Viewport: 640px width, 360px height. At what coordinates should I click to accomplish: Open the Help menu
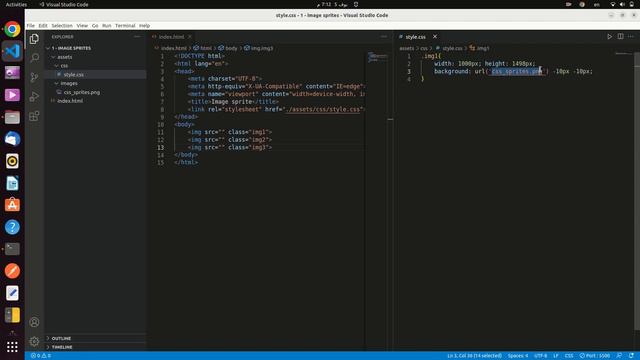click(x=144, y=26)
